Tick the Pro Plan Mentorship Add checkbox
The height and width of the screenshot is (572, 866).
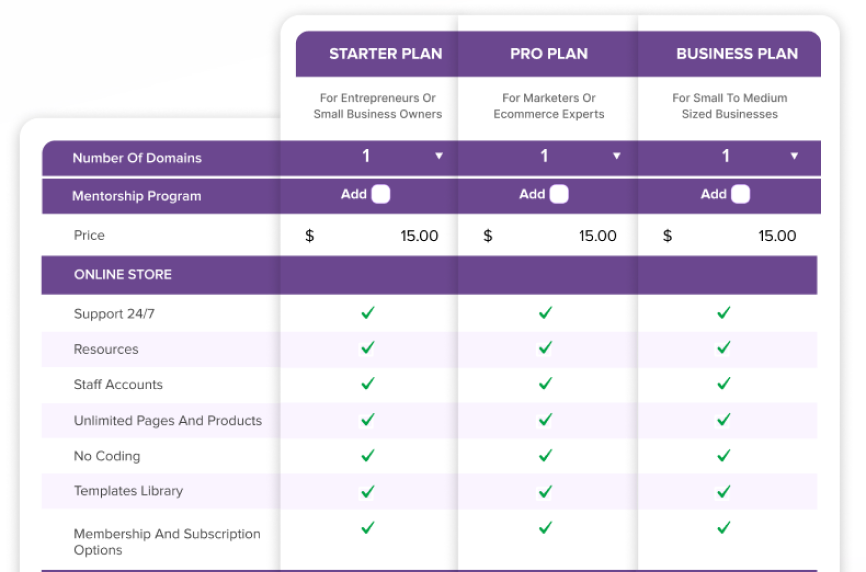(x=559, y=194)
